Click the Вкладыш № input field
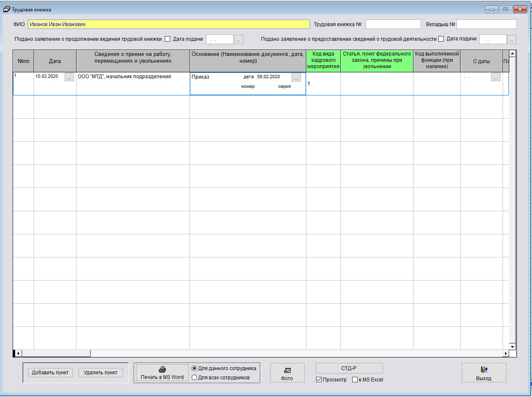The height and width of the screenshot is (397, 532). coord(486,24)
